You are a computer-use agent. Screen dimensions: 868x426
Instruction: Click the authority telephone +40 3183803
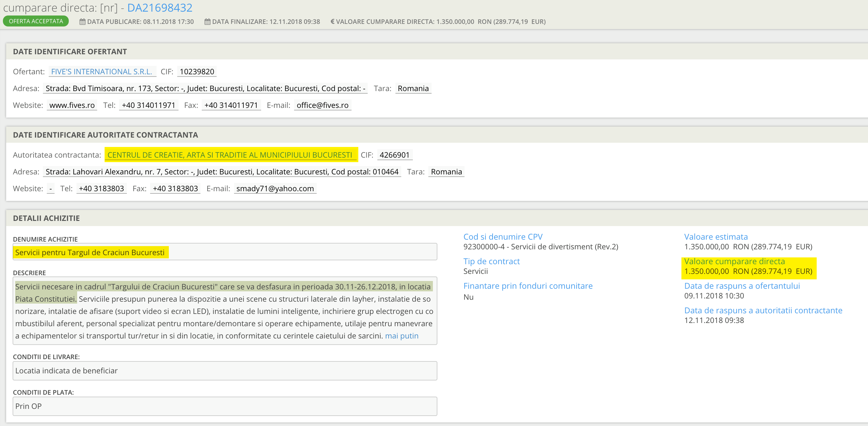101,188
